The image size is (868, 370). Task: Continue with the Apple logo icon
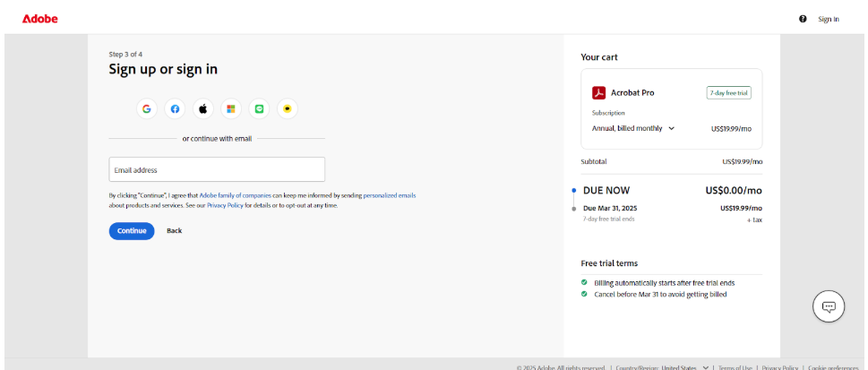pyautogui.click(x=203, y=109)
